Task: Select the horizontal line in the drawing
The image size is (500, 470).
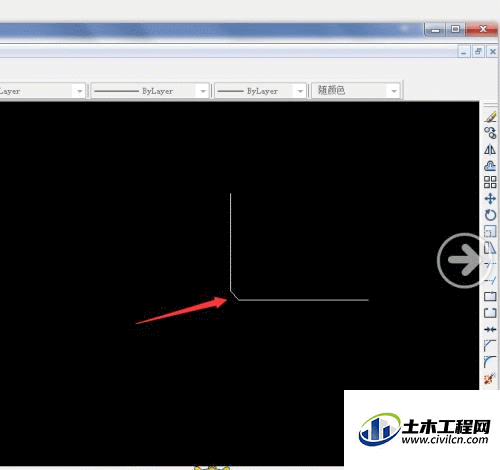Action: (x=304, y=300)
